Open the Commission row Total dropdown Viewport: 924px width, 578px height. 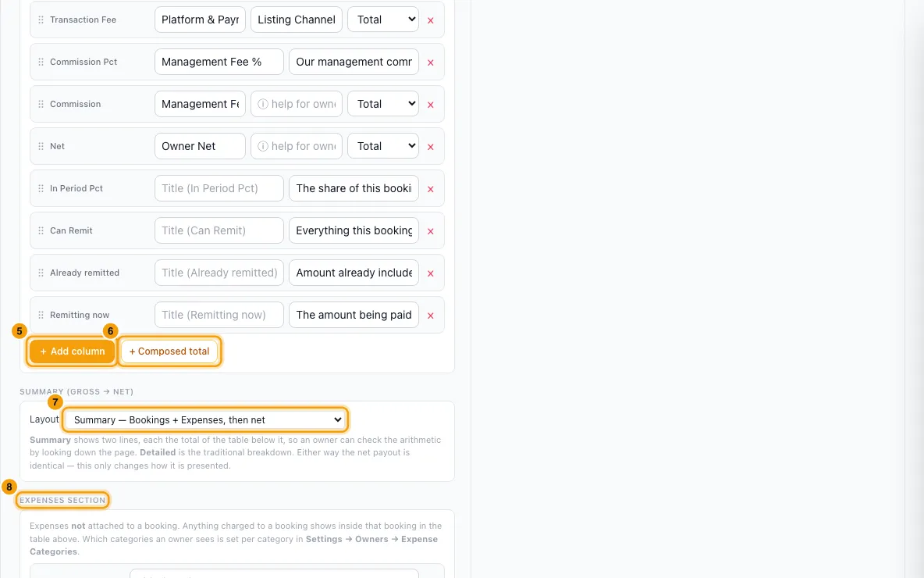[383, 104]
